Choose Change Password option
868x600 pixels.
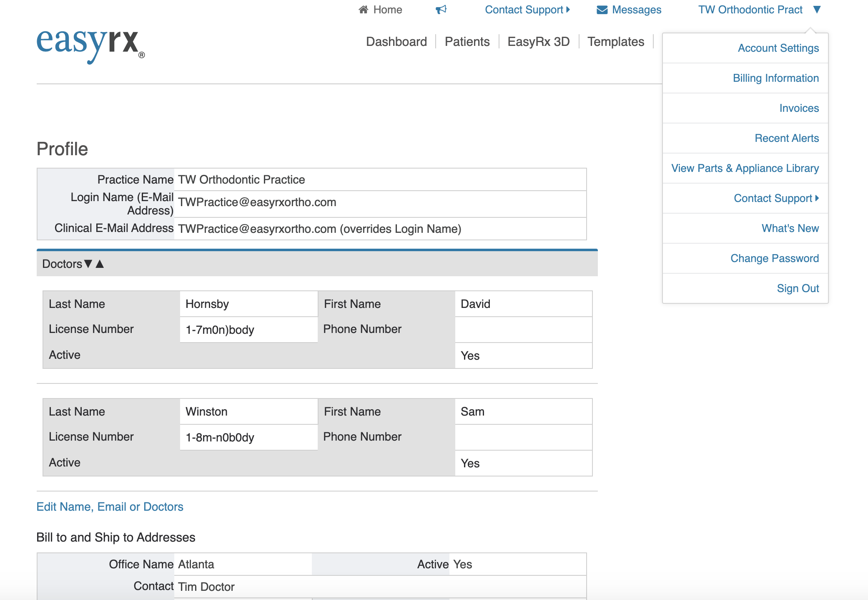(774, 258)
